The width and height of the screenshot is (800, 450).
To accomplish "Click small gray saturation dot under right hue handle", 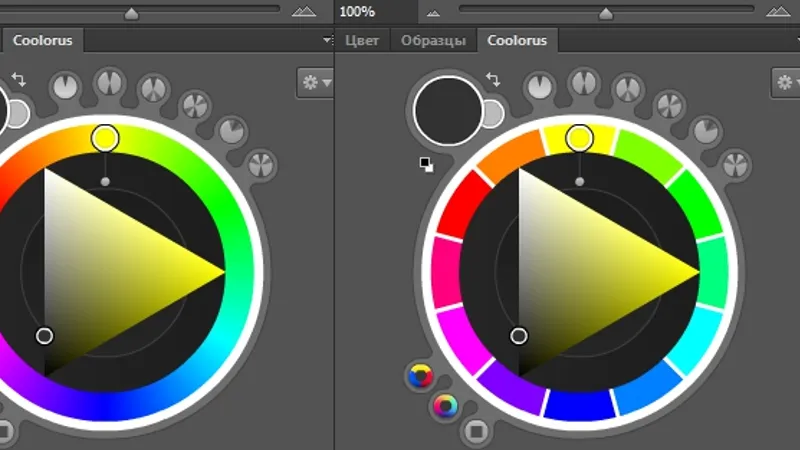I will [x=580, y=181].
